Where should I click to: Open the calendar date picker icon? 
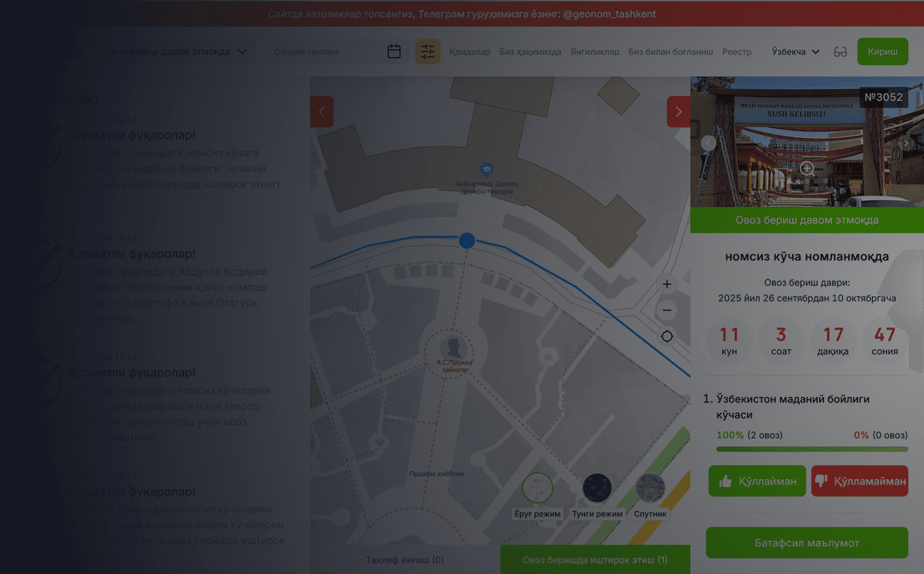tap(394, 52)
